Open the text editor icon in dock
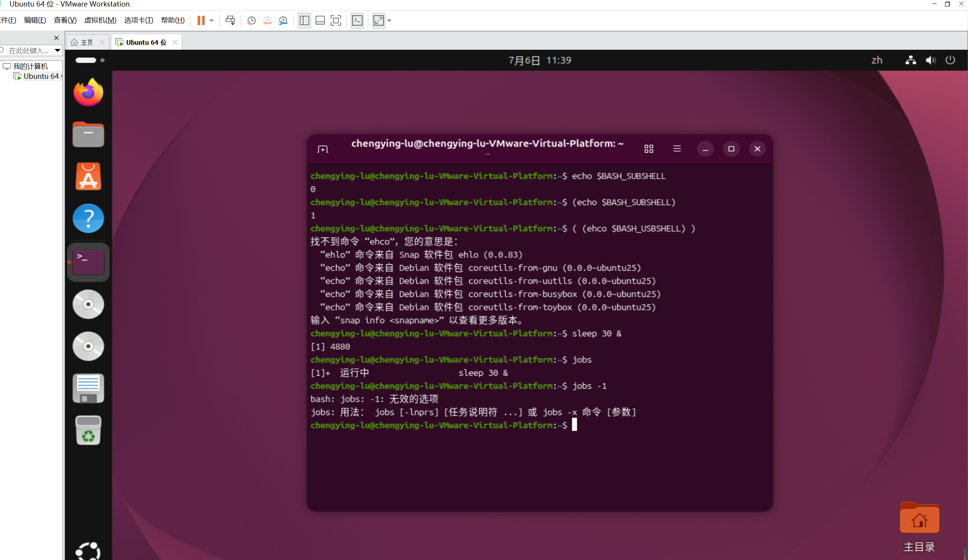Image resolution: width=968 pixels, height=560 pixels. (88, 388)
